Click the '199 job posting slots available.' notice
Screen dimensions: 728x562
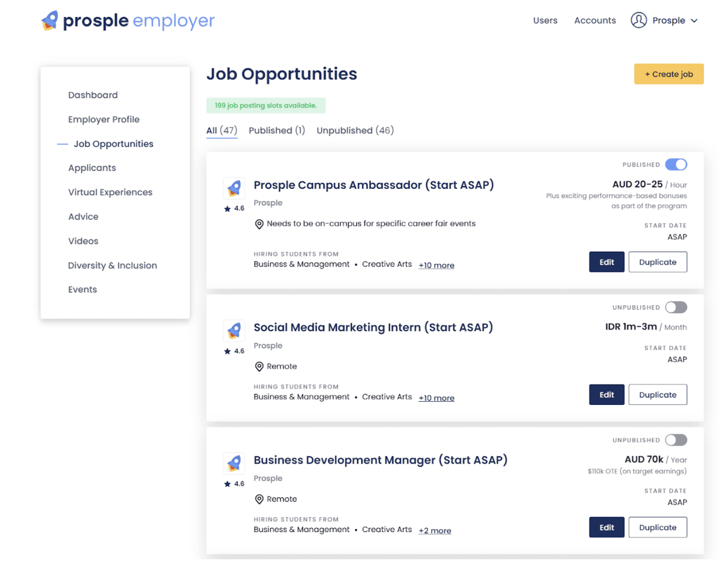(x=266, y=106)
